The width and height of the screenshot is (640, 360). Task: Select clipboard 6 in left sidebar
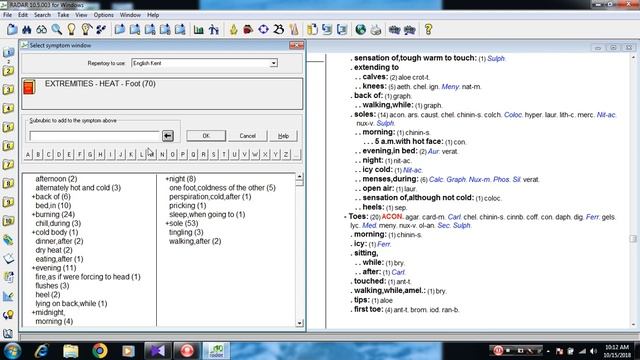[x=9, y=146]
